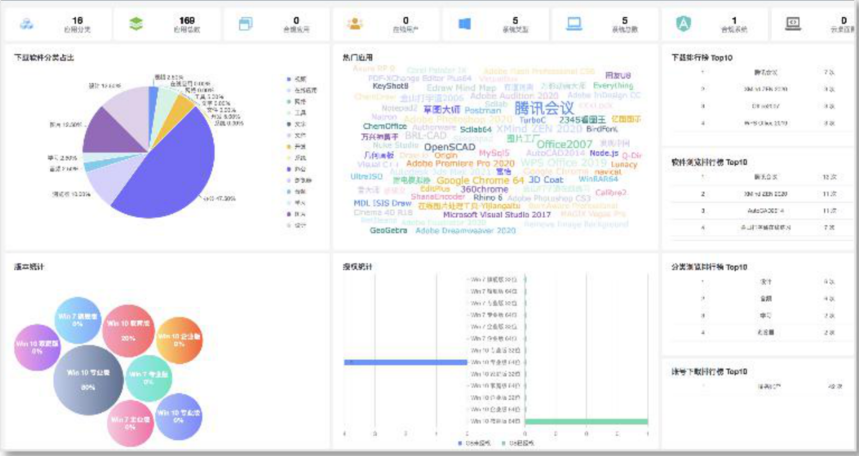Click Office2007 in the word cloud
The width and height of the screenshot is (859, 456).
(x=564, y=144)
